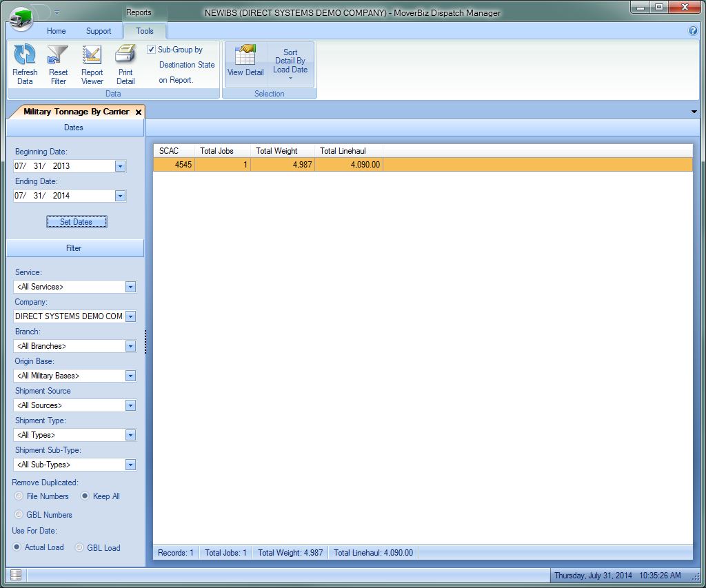Click the Set Dates button

coord(77,222)
